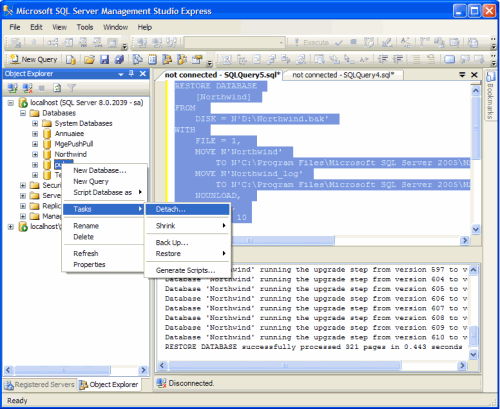500x409 pixels.
Task: Click the Save All icon
Action: [119, 59]
